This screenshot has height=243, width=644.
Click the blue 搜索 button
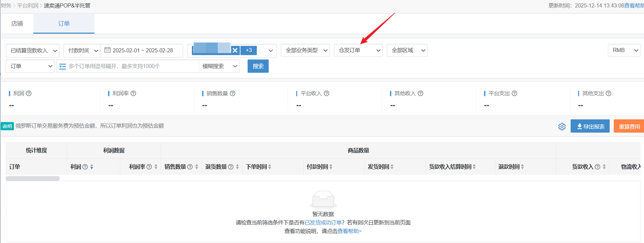(258, 66)
